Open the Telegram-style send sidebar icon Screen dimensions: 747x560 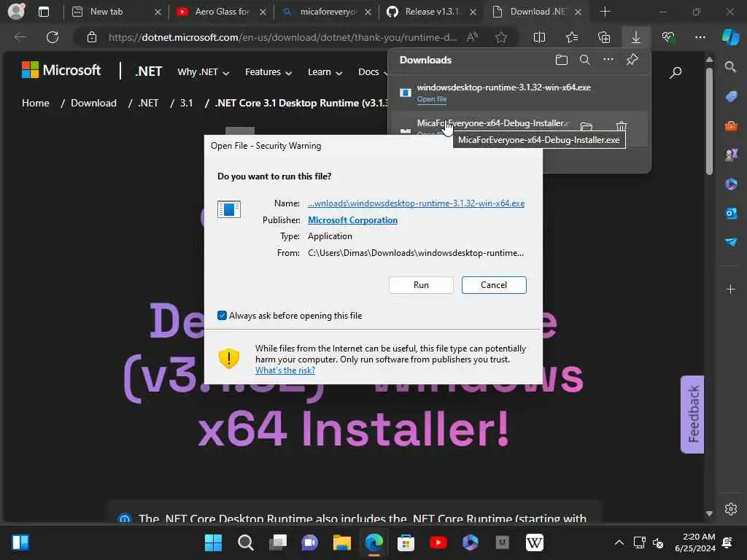click(731, 242)
